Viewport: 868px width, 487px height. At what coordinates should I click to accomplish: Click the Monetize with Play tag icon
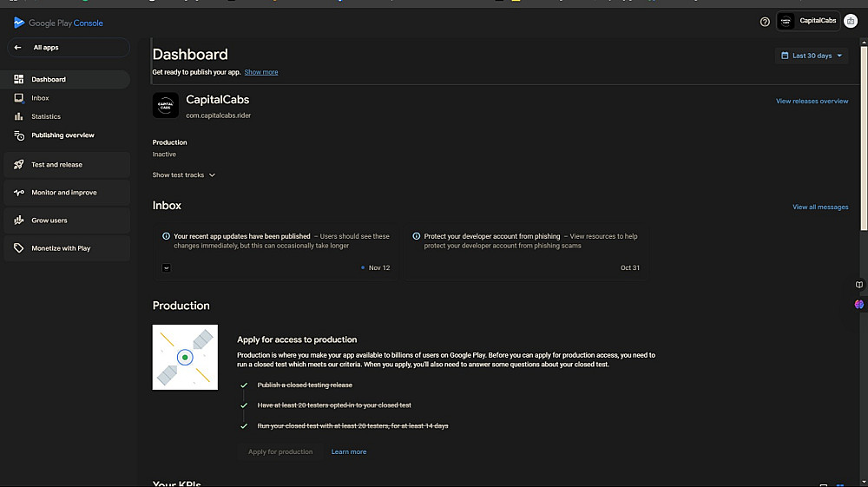19,248
